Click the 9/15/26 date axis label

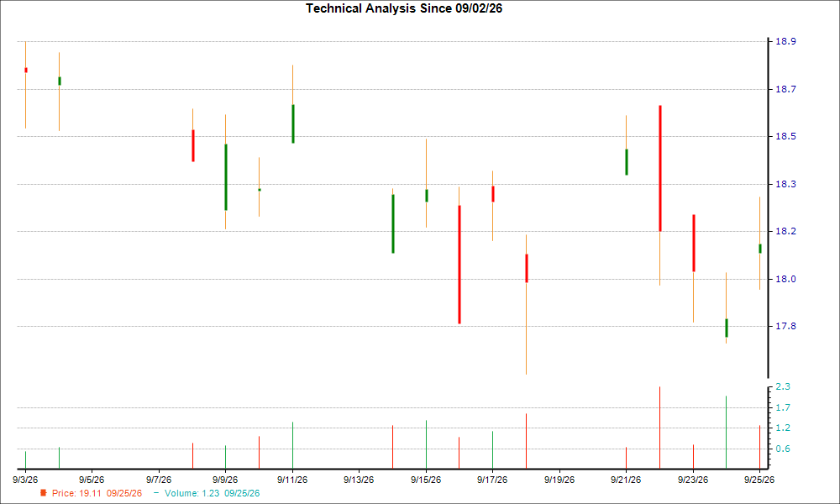tap(426, 480)
